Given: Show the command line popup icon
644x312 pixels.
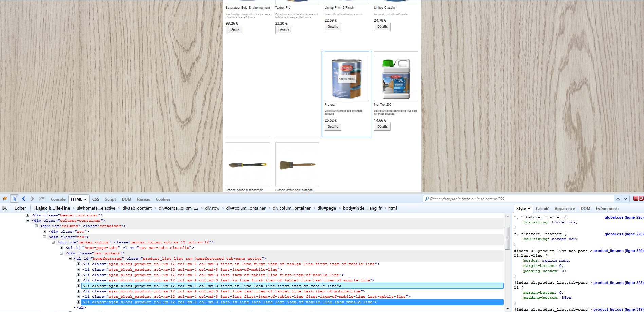Looking at the screenshot, I should 42,199.
